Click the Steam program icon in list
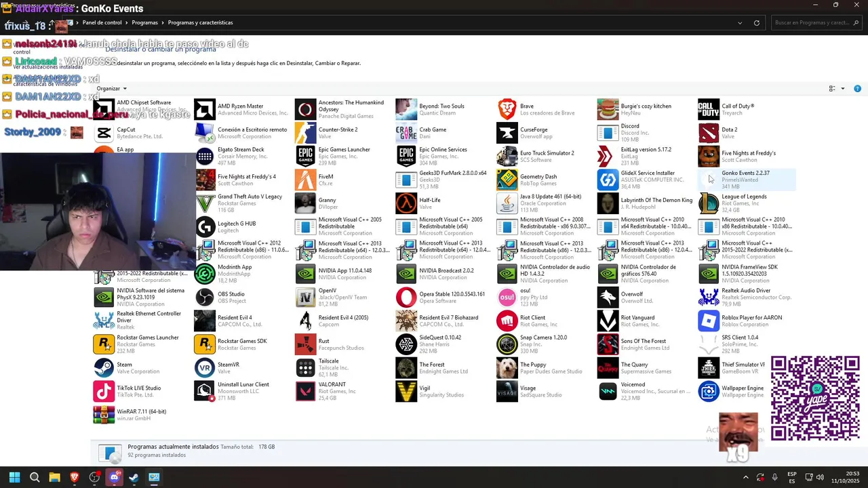The height and width of the screenshot is (488, 868). [104, 367]
